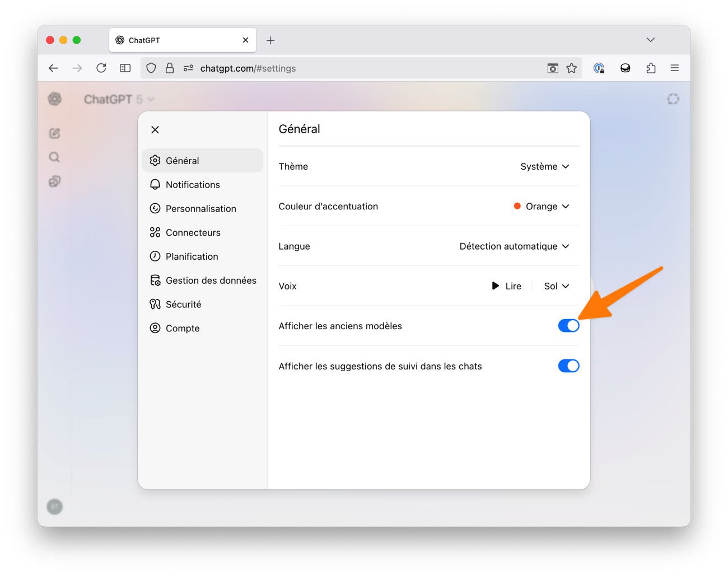The width and height of the screenshot is (728, 576).
Task: Click the gear icon next to Général
Action: point(155,161)
